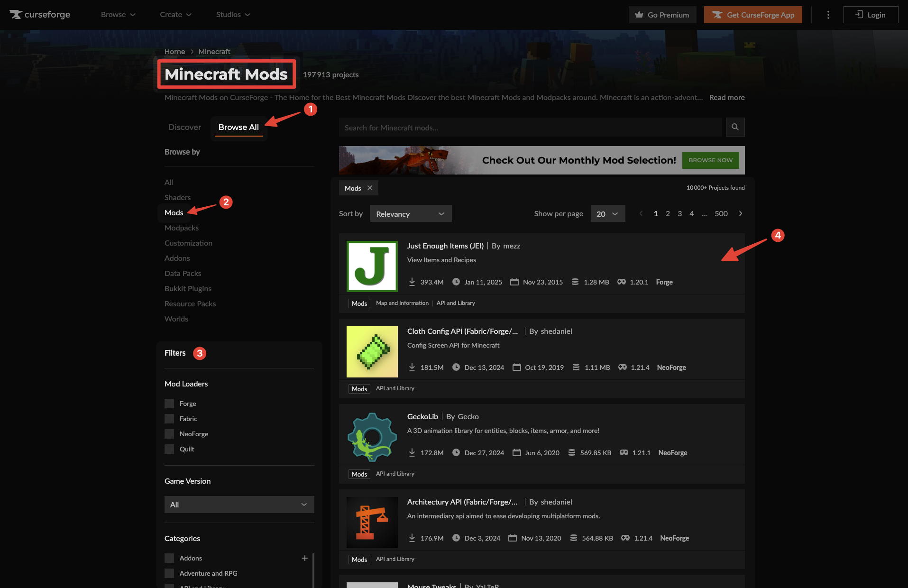Select Modpacks in Browse by list
This screenshot has height=588, width=908.
(x=182, y=228)
